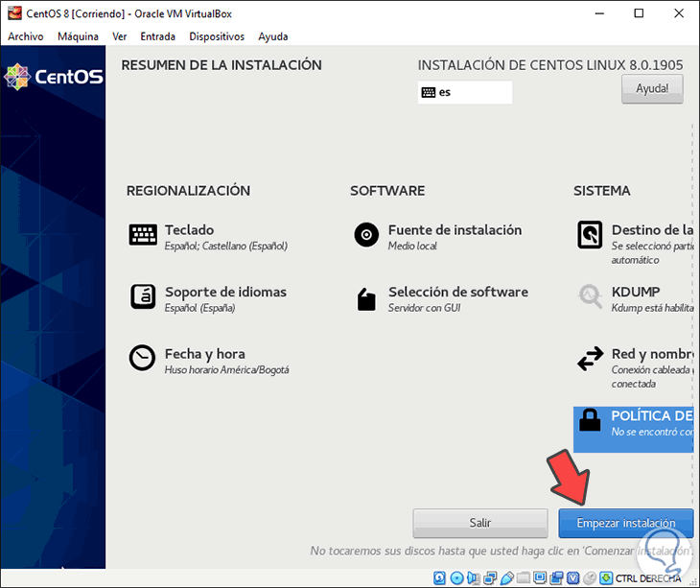Screen dimensions: 700x588
Task: Open the Fuente de instalación disc icon
Action: (x=366, y=234)
